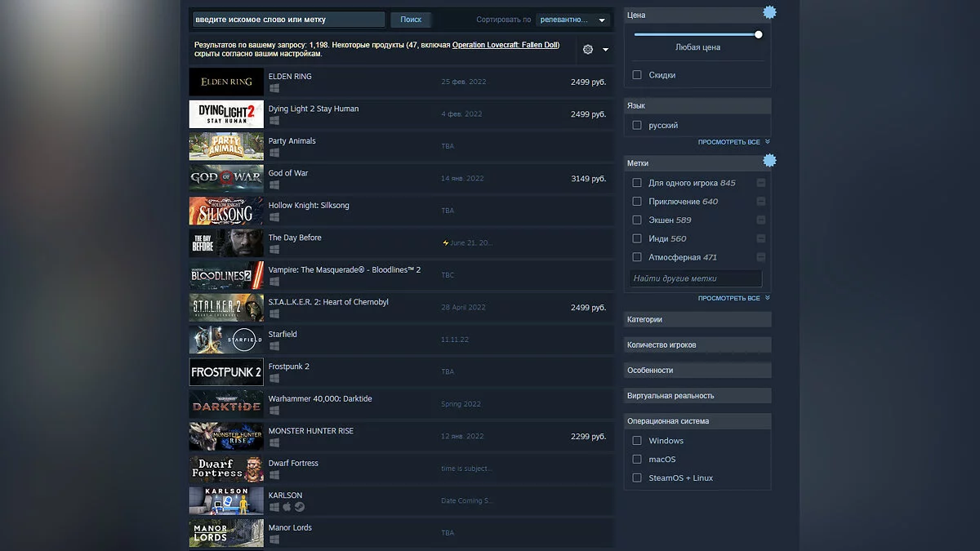Exclude the Атмосферная tag with the minus icon
Screen dimensions: 980x551
[761, 257]
